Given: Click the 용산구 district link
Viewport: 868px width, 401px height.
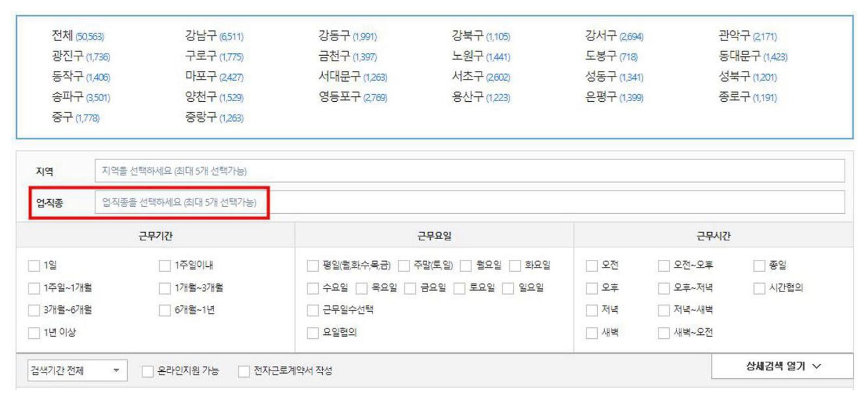Looking at the screenshot, I should (x=481, y=97).
